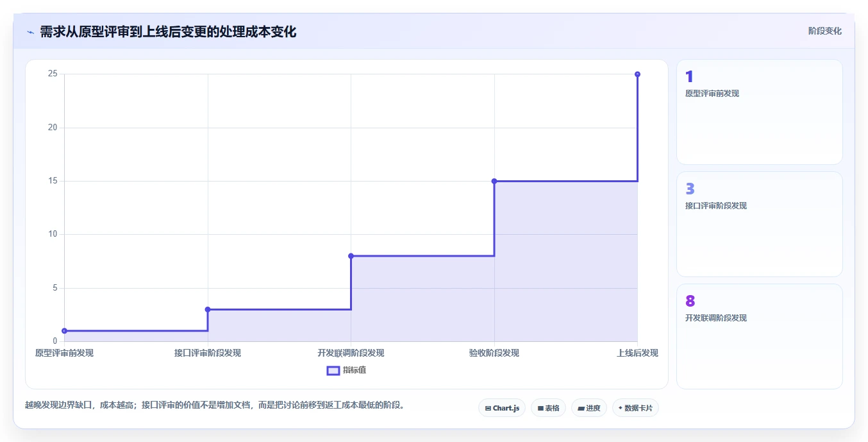Click the data point at 验收阶段发现 value 15

(x=494, y=181)
